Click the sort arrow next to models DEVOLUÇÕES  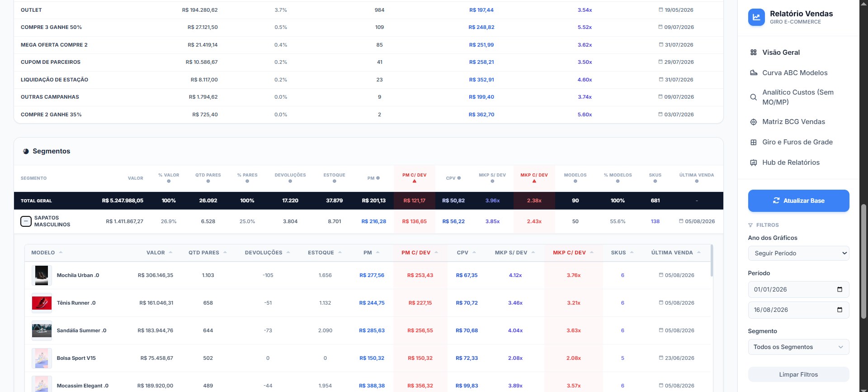pyautogui.click(x=288, y=253)
